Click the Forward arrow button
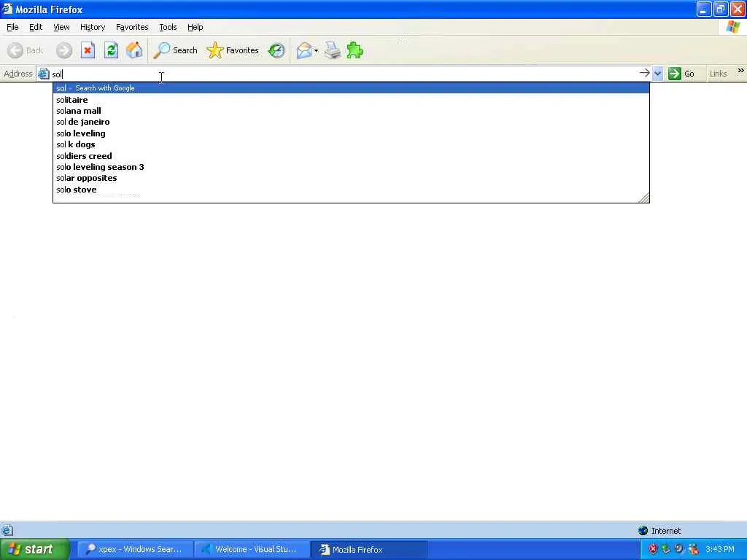The height and width of the screenshot is (560, 747). [64, 50]
